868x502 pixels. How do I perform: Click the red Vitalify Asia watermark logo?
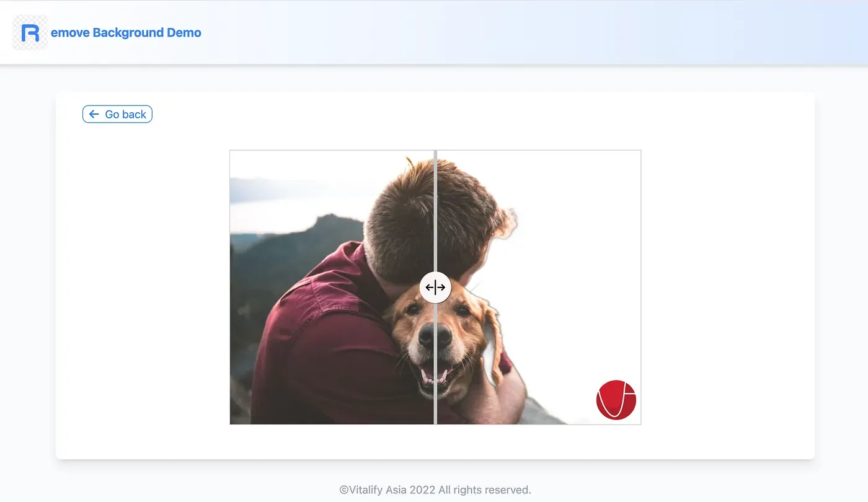[616, 400]
